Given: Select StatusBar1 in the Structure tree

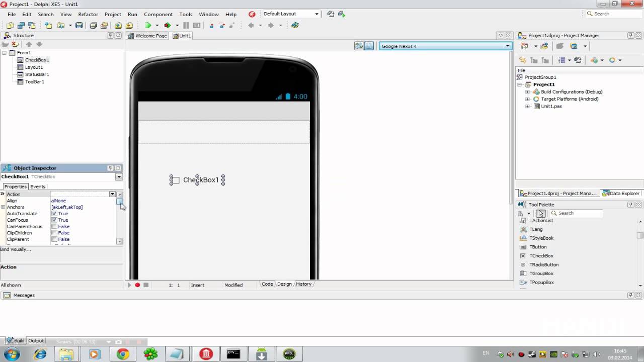Looking at the screenshot, I should [x=37, y=74].
